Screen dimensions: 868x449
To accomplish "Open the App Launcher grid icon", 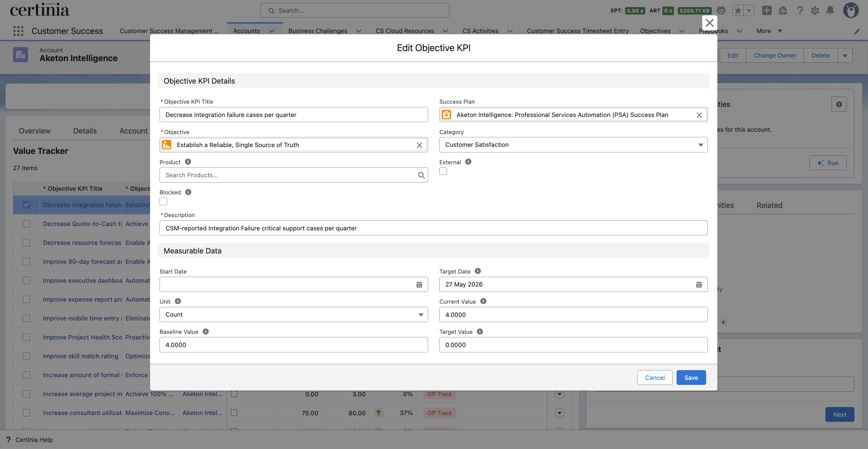I will [x=18, y=31].
